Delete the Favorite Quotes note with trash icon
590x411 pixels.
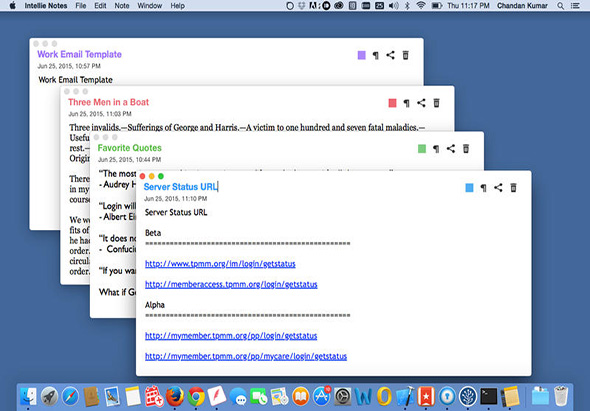[466, 148]
